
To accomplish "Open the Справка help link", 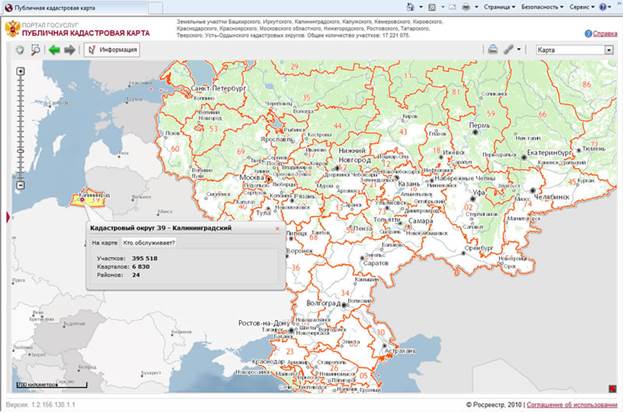I will coord(605,34).
